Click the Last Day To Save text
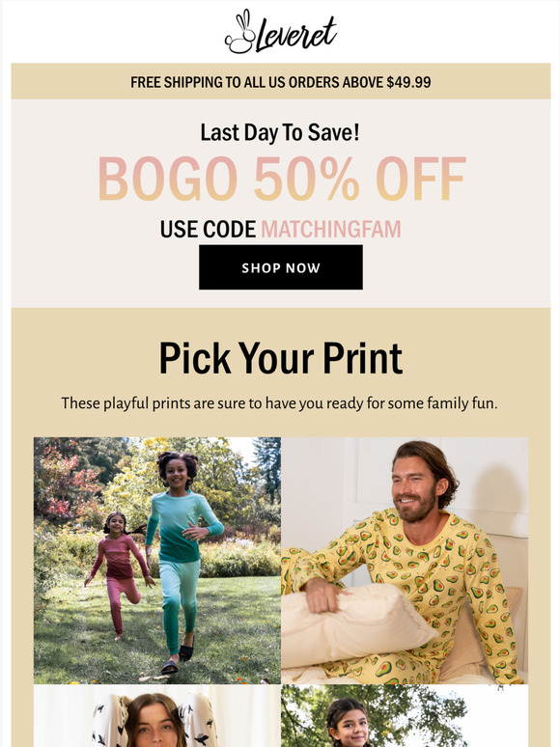Screen dimensions: 560x747 (280, 132)
